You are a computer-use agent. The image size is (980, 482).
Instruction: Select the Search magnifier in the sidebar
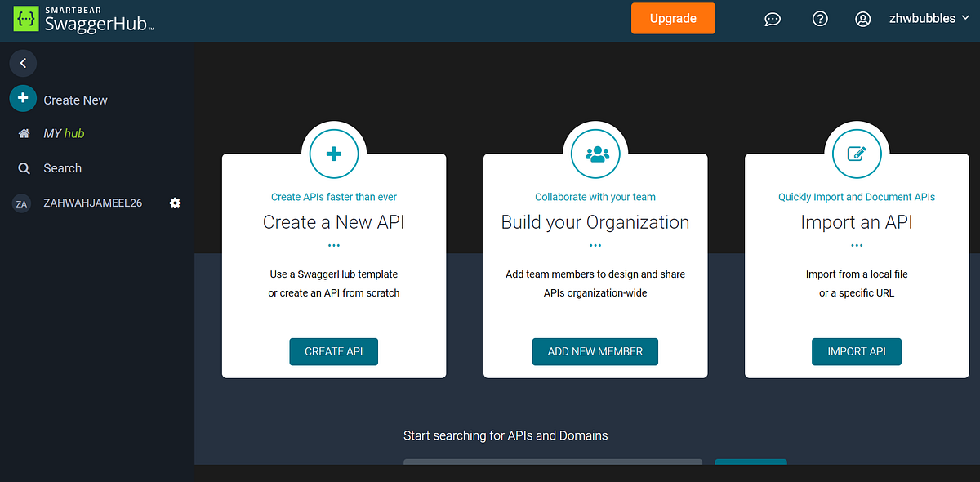coord(24,168)
